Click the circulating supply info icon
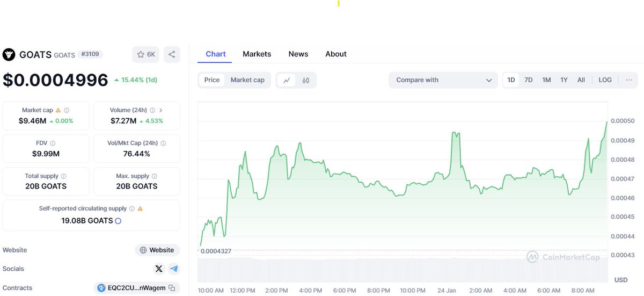The image size is (644, 296). (x=132, y=208)
